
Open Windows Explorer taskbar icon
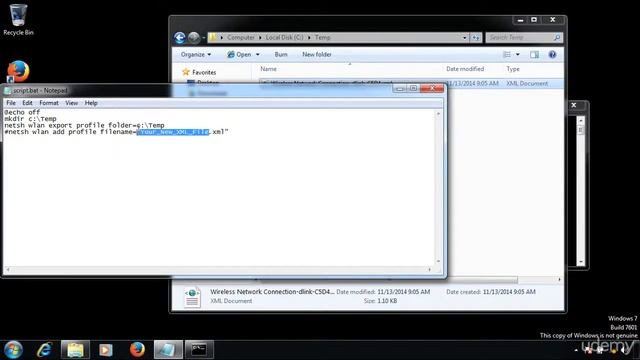[75, 350]
